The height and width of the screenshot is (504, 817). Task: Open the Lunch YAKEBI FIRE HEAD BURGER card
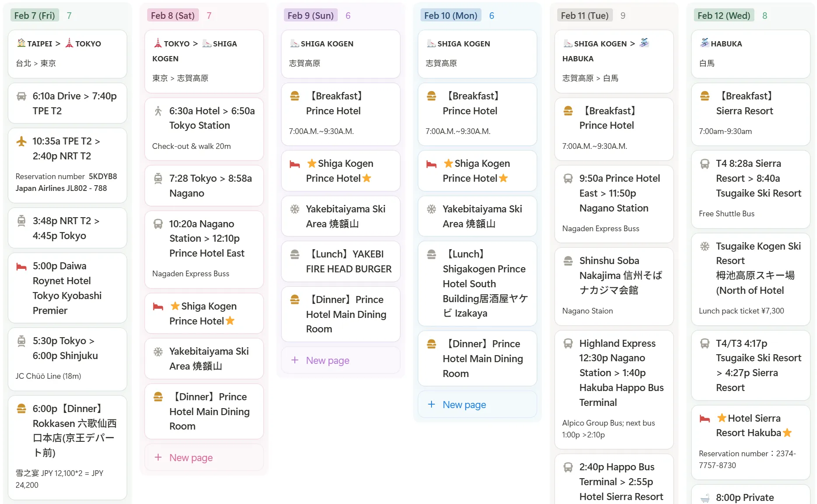tap(340, 261)
